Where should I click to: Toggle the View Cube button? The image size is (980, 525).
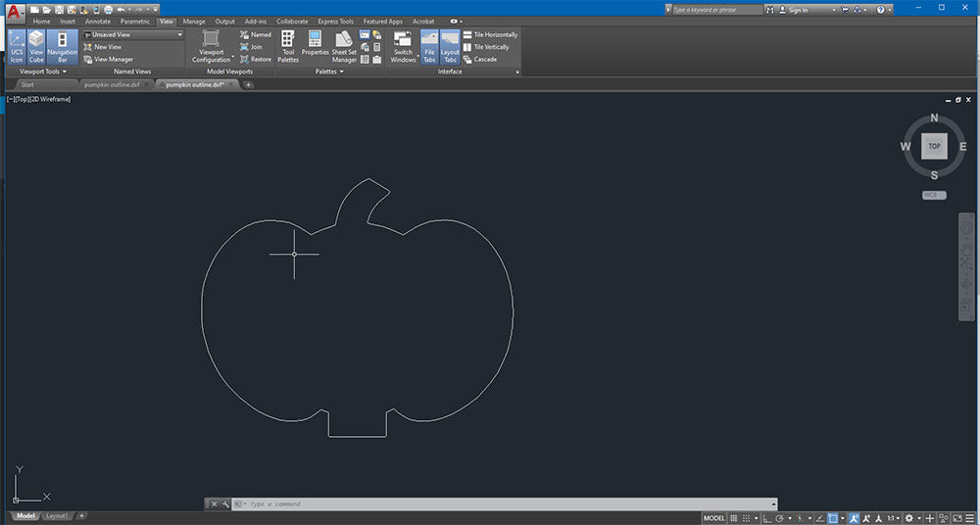[x=36, y=46]
